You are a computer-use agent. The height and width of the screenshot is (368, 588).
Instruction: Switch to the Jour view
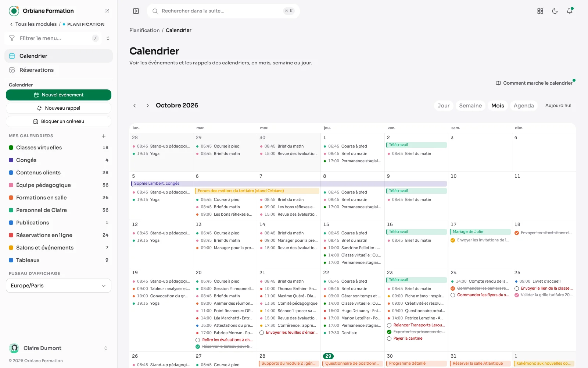(x=444, y=106)
